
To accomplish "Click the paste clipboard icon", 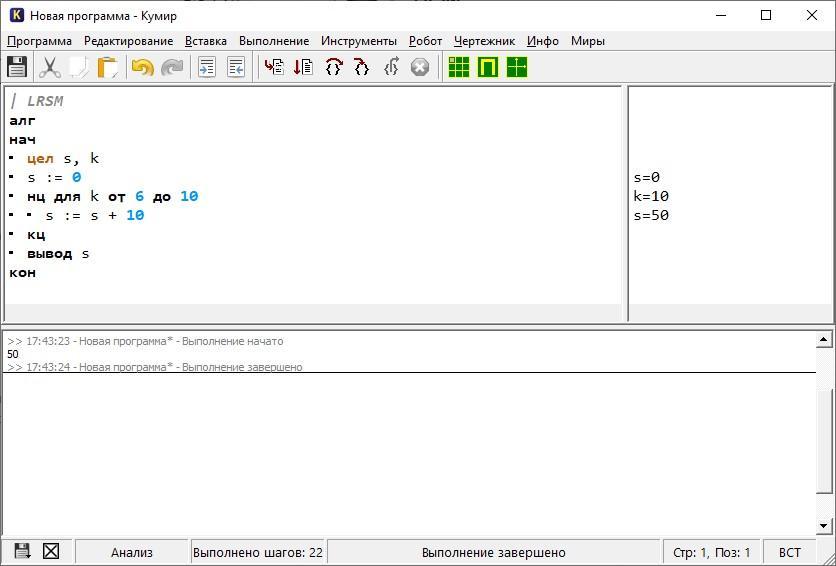I will (x=108, y=67).
